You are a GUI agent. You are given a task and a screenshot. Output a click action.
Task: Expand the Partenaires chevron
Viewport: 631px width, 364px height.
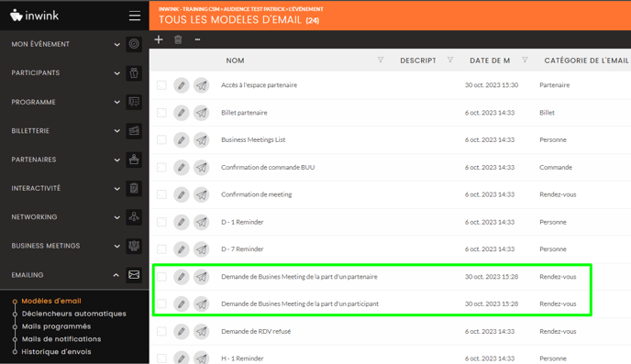(x=116, y=160)
